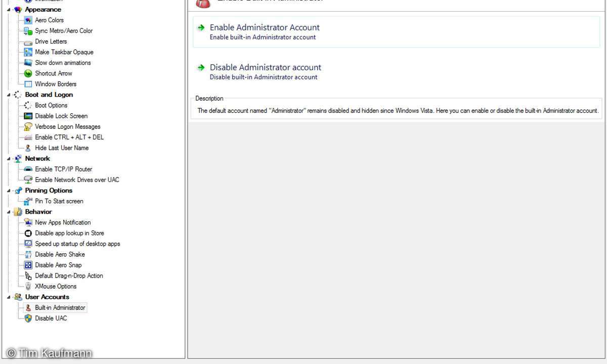607x364 pixels.
Task: Open the Pin To Start screen text
Action: coord(59,201)
